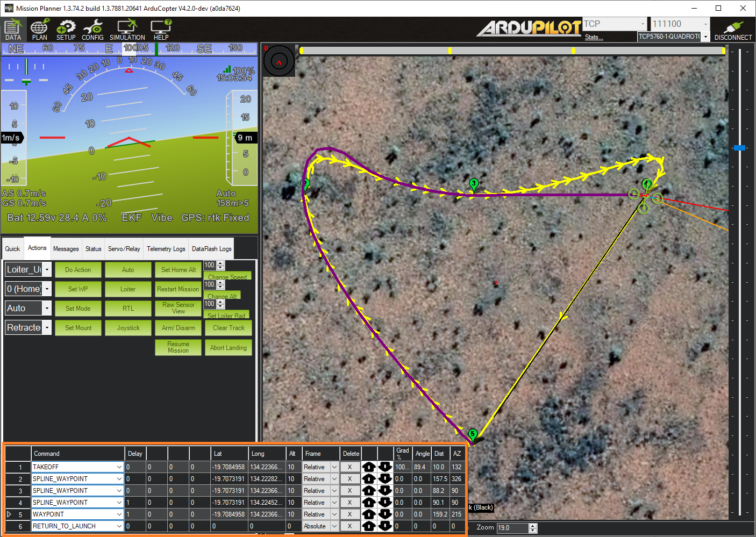Open the connection Stats link

pos(593,37)
